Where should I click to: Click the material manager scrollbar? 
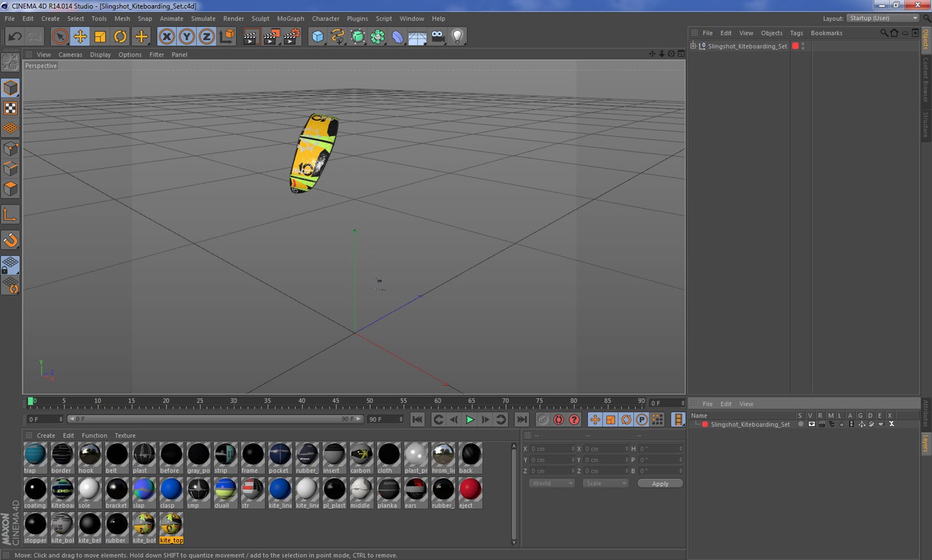pyautogui.click(x=514, y=494)
